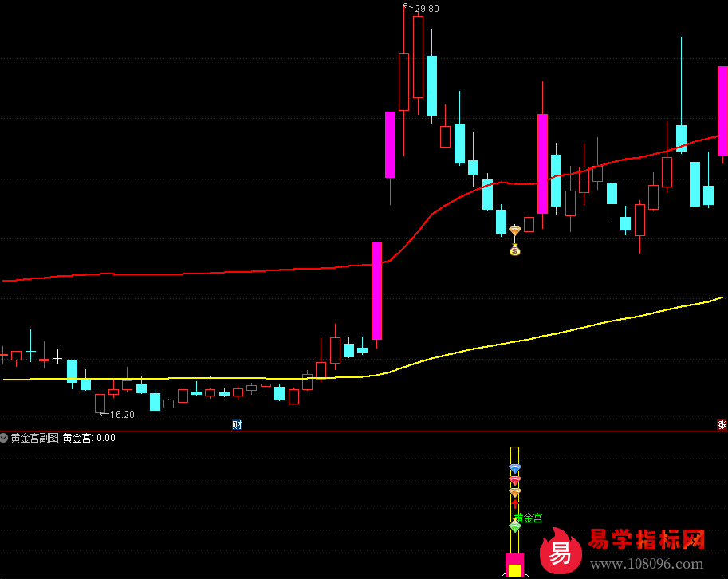
Task: Collapse the 黄金宫副图 indicator panel arrow
Action: 5,438
